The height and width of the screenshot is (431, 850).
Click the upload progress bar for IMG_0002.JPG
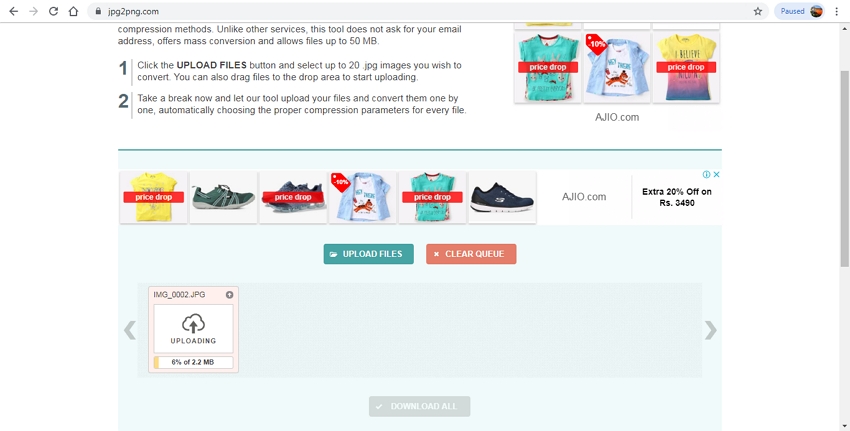[193, 362]
